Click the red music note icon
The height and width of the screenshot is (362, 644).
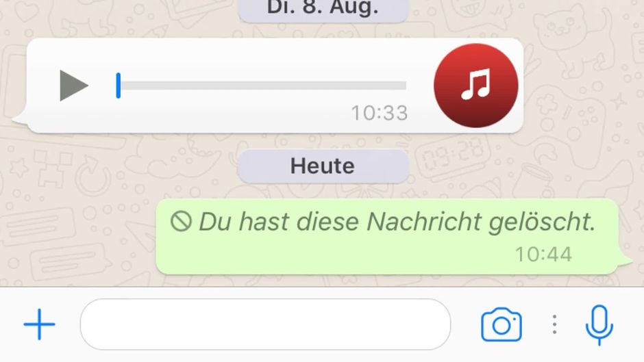pos(475,86)
